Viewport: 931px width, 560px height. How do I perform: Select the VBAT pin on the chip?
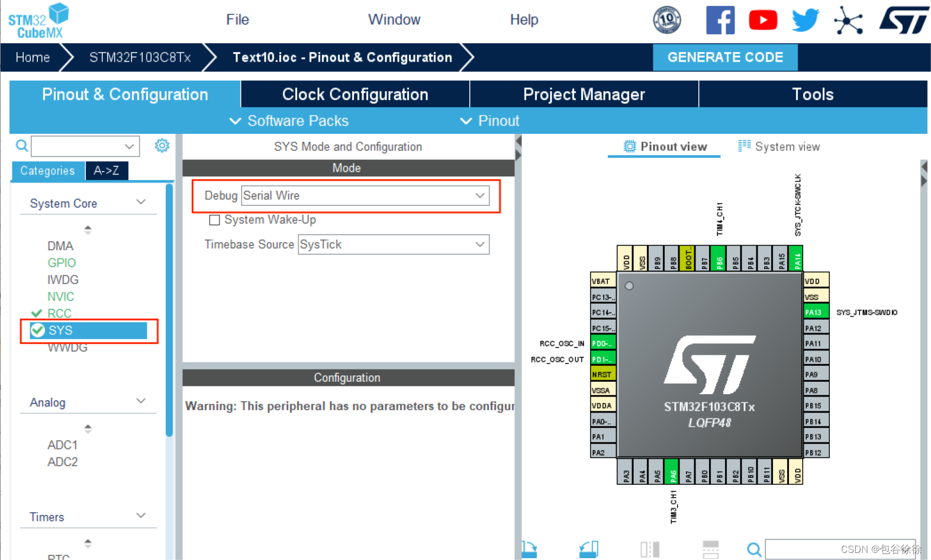tap(603, 281)
